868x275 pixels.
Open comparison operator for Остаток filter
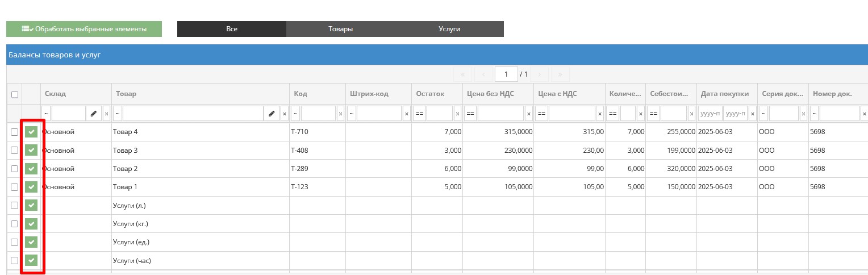click(x=419, y=114)
